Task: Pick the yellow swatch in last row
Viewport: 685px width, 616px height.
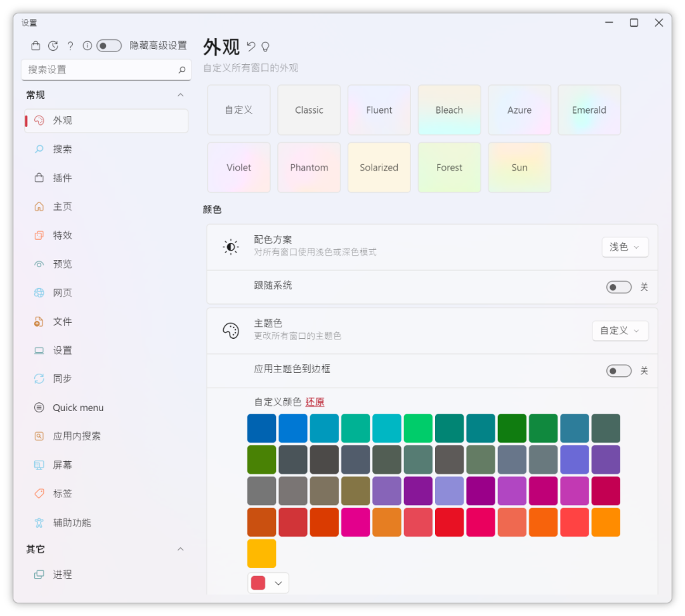Action: click(x=261, y=553)
